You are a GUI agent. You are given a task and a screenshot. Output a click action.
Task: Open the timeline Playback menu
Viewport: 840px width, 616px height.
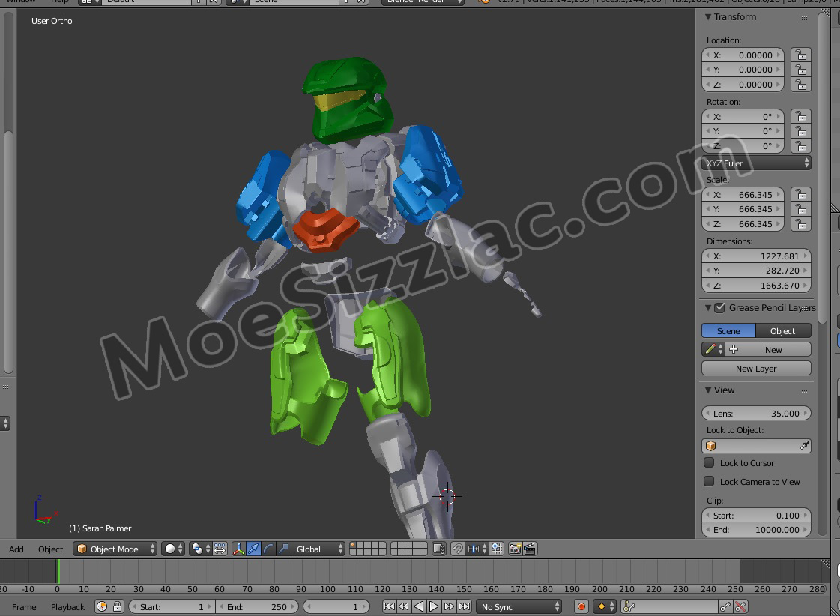point(67,607)
